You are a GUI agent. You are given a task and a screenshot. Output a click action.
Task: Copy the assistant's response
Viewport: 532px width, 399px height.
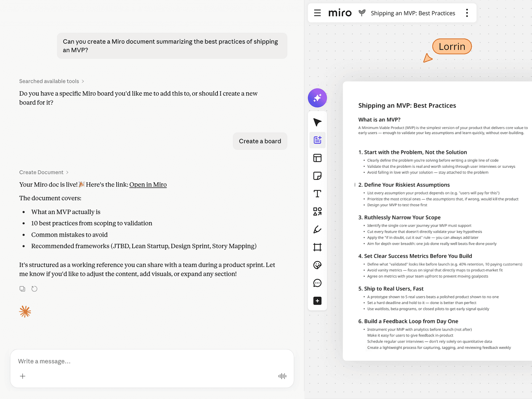click(x=23, y=289)
